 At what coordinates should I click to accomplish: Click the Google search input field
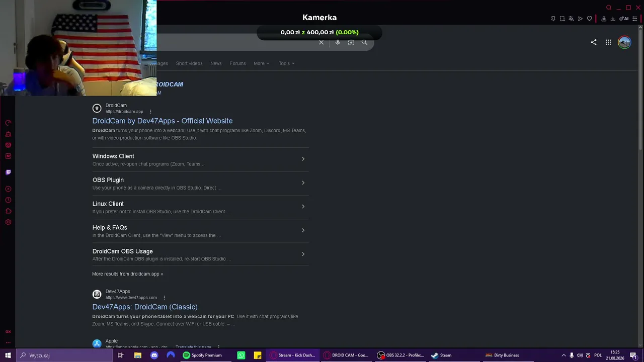(236, 42)
